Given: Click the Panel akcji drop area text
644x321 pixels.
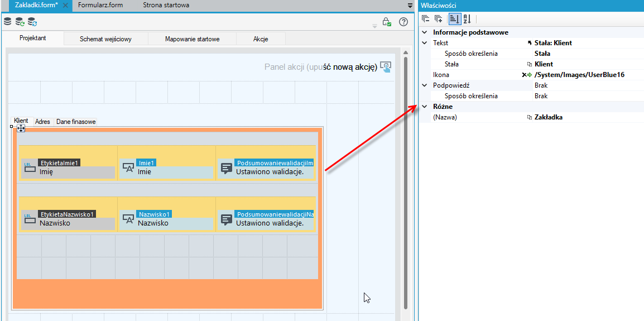Looking at the screenshot, I should [321, 67].
